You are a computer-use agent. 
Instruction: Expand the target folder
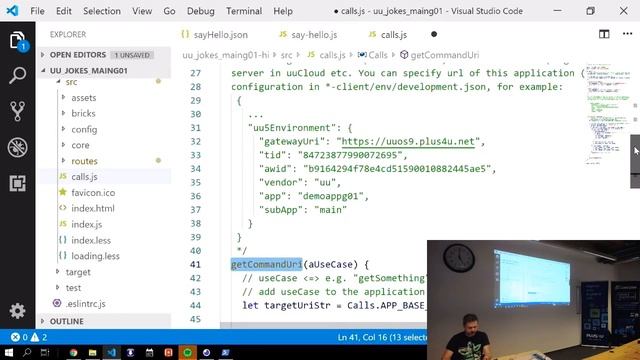click(x=78, y=272)
